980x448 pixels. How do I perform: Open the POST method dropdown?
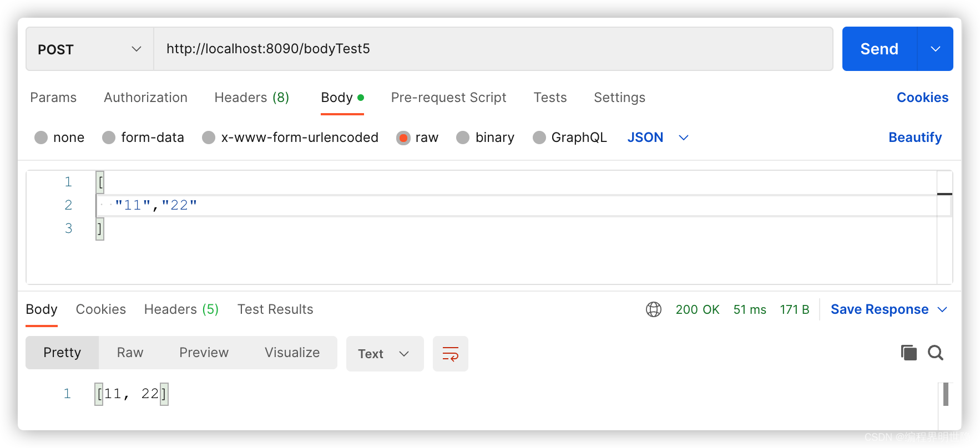click(89, 49)
